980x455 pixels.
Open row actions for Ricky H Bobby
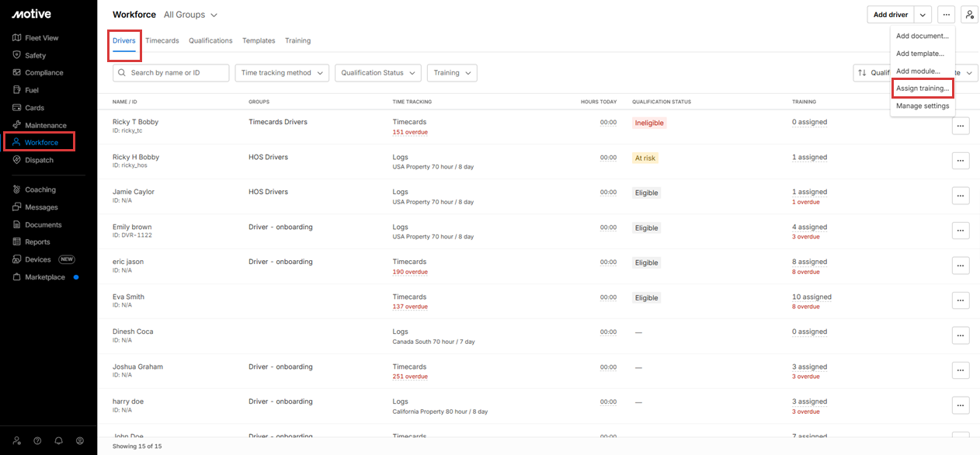(x=961, y=161)
